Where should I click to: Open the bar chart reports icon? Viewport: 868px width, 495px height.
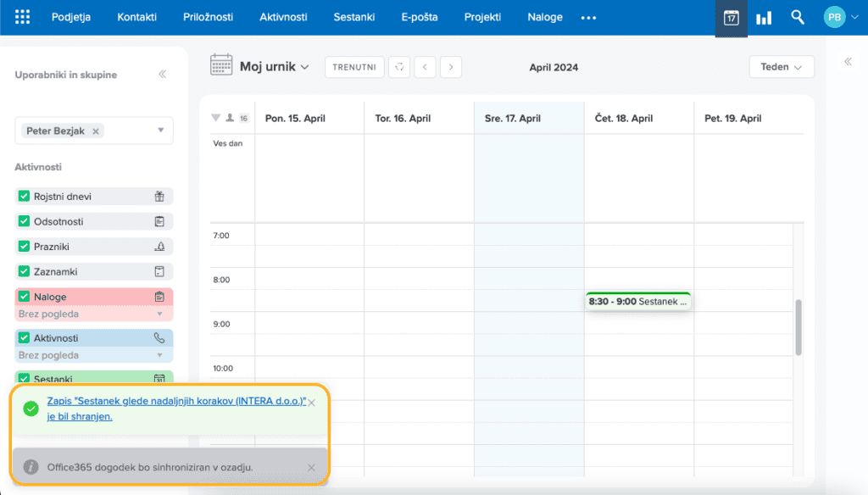(764, 17)
